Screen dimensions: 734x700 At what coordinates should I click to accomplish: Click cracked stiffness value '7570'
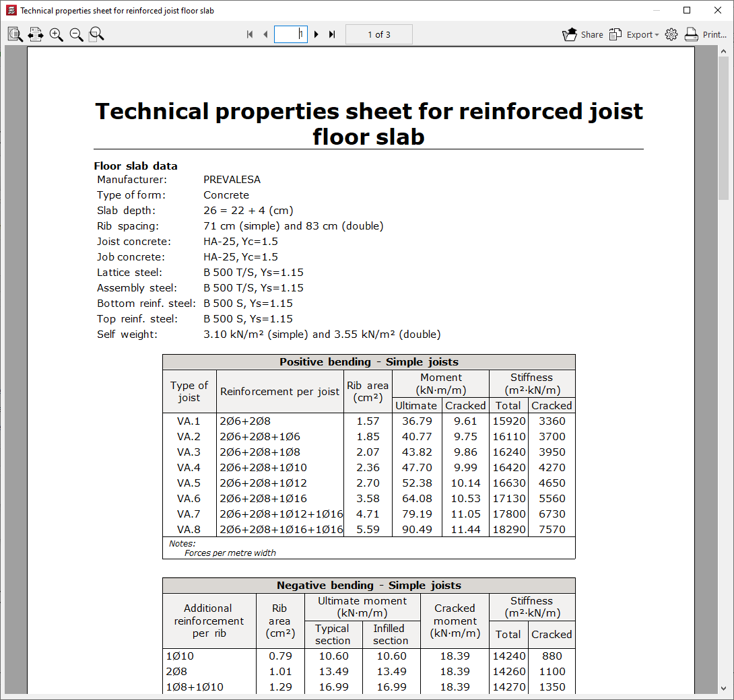click(552, 529)
